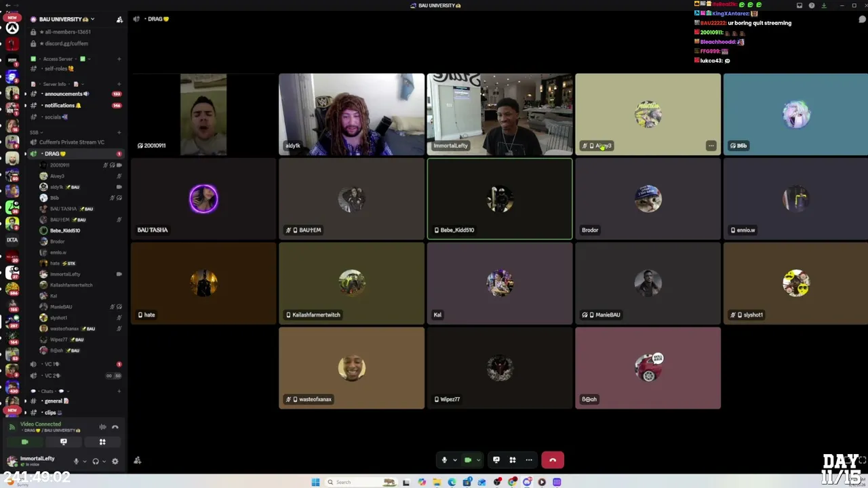Expand input device options in user panel

coord(84,462)
